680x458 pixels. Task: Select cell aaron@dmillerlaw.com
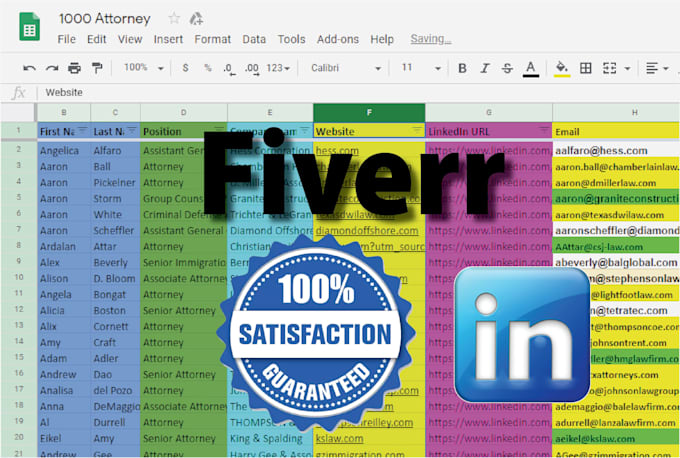tap(616, 183)
